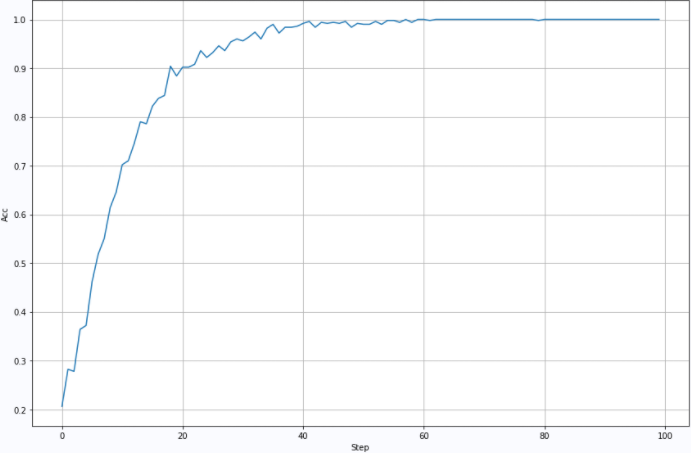Click the x-axis tick label 0

[62, 436]
